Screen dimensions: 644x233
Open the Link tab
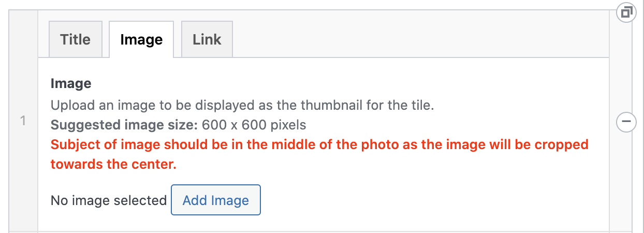click(x=207, y=39)
